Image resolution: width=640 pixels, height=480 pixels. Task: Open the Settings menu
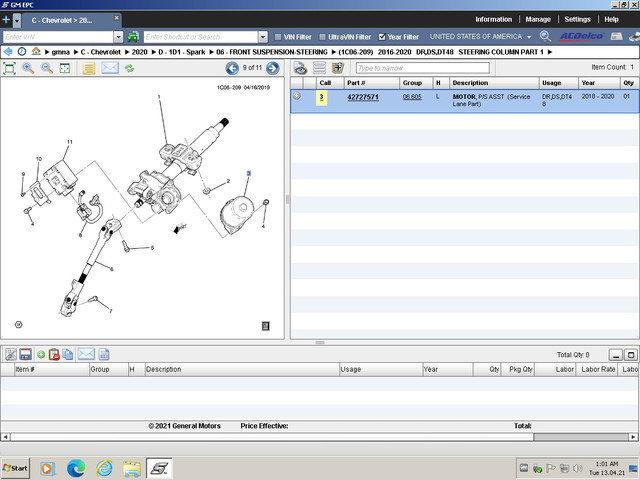click(x=577, y=19)
